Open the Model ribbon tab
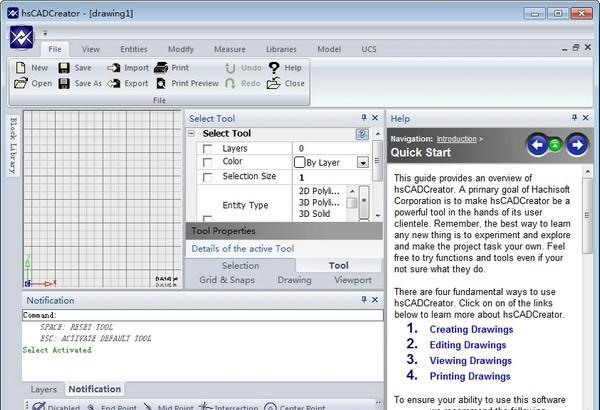Screen dimensions: 600x410 (329, 49)
